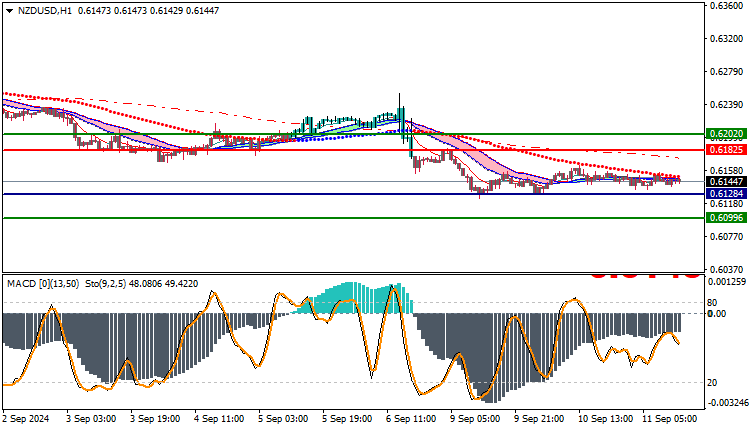Click the 0.62390 price scale value
The width and height of the screenshot is (750, 430).
tap(727, 104)
